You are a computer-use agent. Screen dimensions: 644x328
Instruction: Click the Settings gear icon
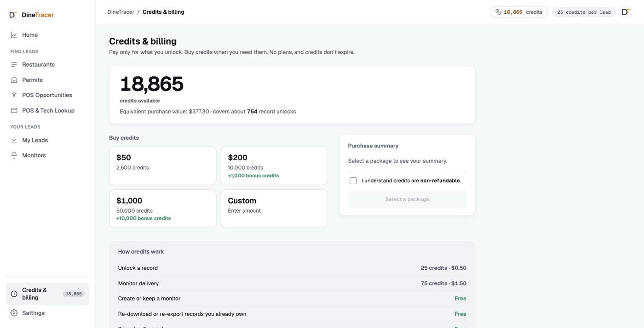pyautogui.click(x=14, y=313)
